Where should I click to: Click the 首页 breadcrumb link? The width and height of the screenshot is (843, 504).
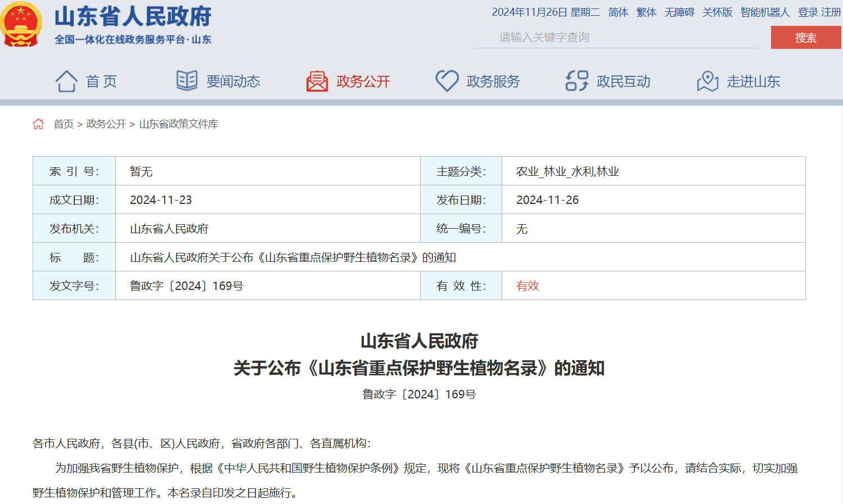(64, 124)
